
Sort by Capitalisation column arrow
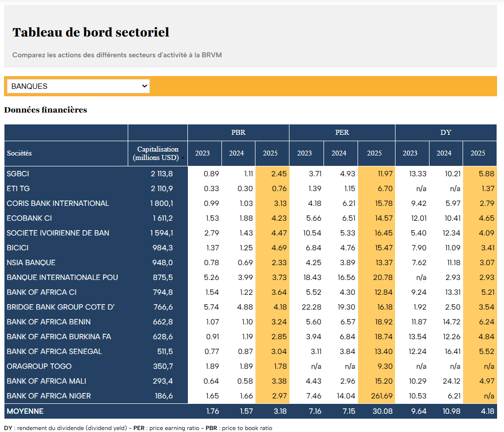[183, 158]
